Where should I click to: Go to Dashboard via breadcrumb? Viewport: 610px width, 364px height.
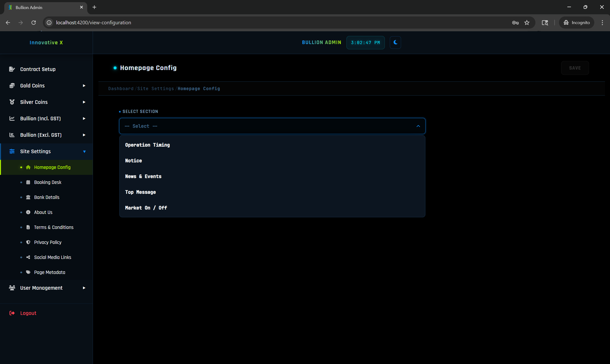(x=121, y=89)
